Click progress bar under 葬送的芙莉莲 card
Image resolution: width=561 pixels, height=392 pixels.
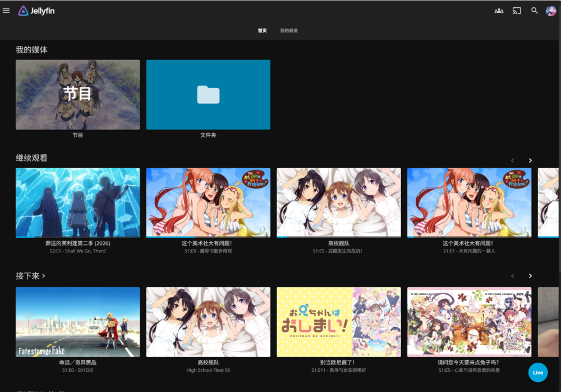pos(77,237)
